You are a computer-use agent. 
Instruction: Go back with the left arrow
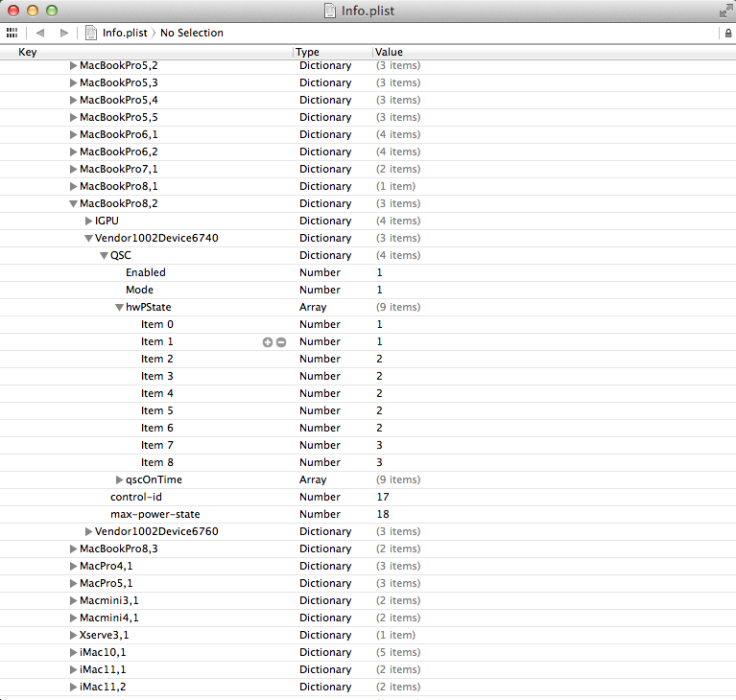coord(40,33)
